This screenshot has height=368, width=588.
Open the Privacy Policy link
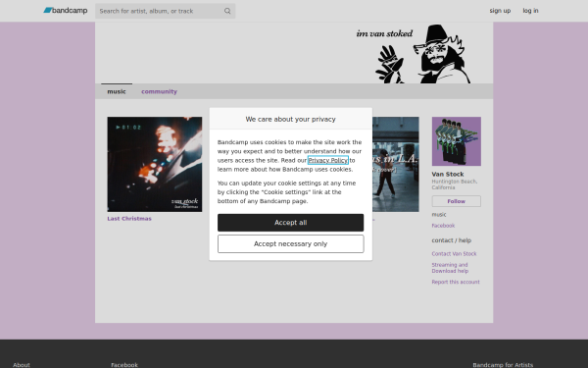point(327,160)
